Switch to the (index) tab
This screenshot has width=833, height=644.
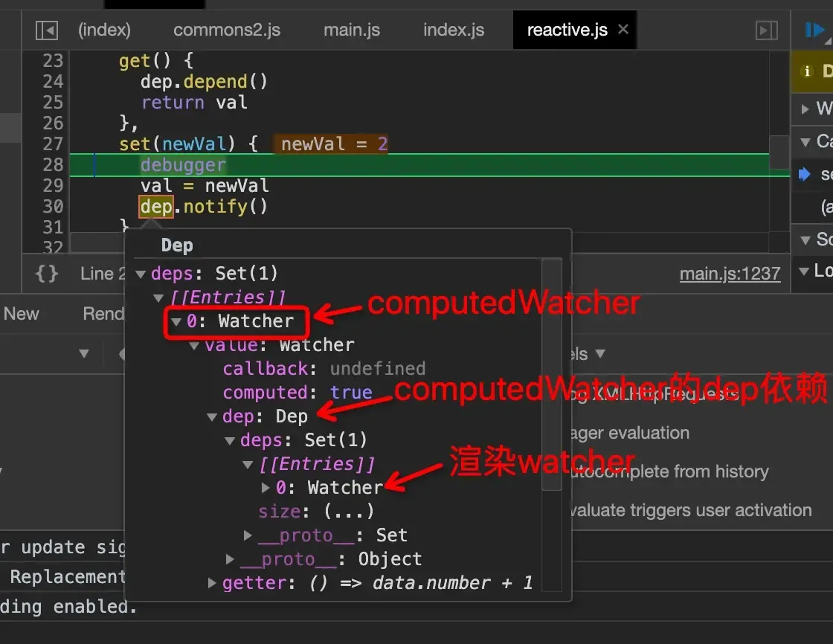click(x=104, y=30)
